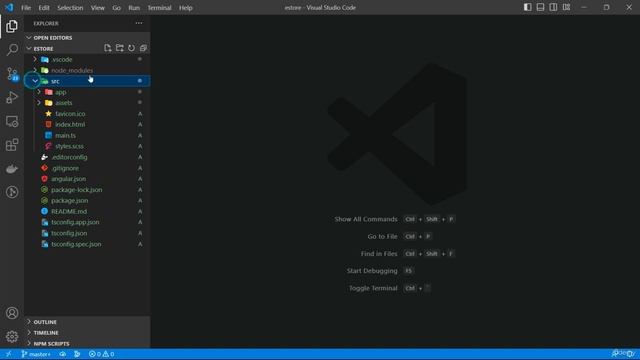Open the Git graph icon above the Accounts icon
This screenshot has width=640, height=360.
(x=12, y=192)
